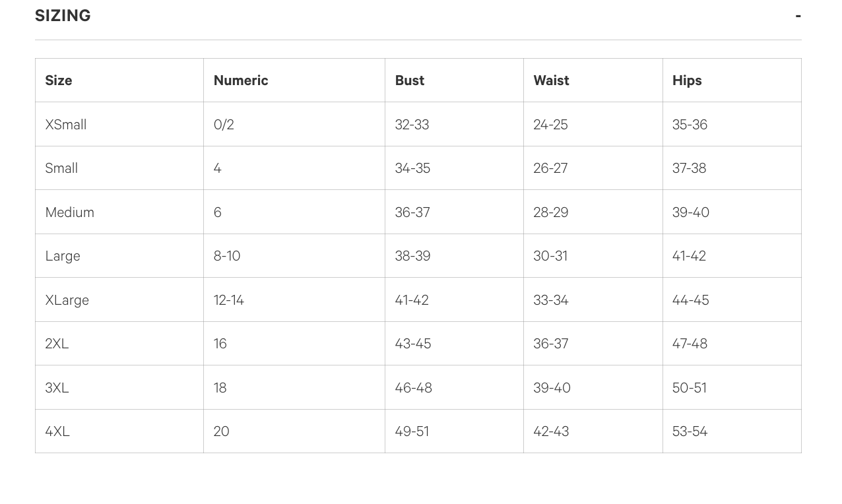Screen dimensions: 842x504
Task: Select bust measurement 49-51 cell
Action: click(x=412, y=431)
